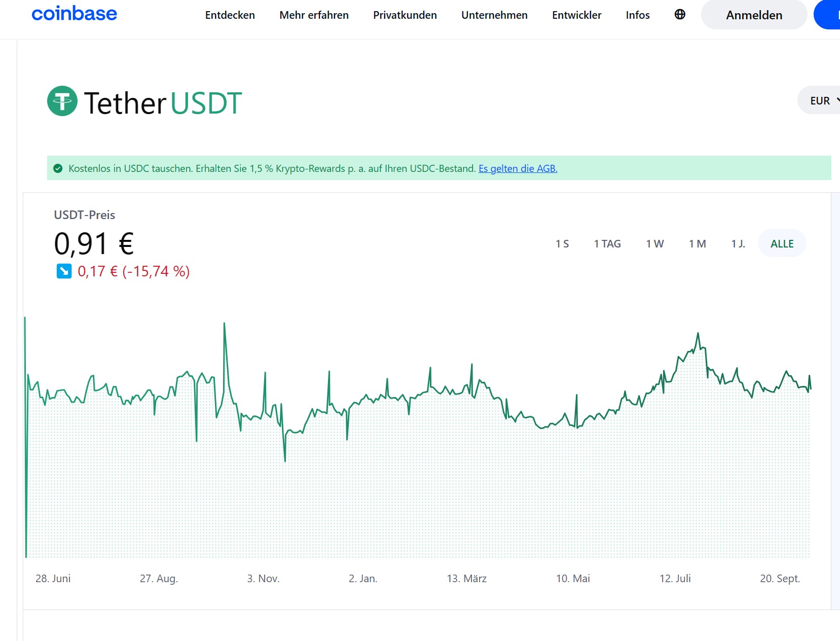Click the '27. Aug.' axis label
The image size is (840, 641).
click(x=159, y=578)
